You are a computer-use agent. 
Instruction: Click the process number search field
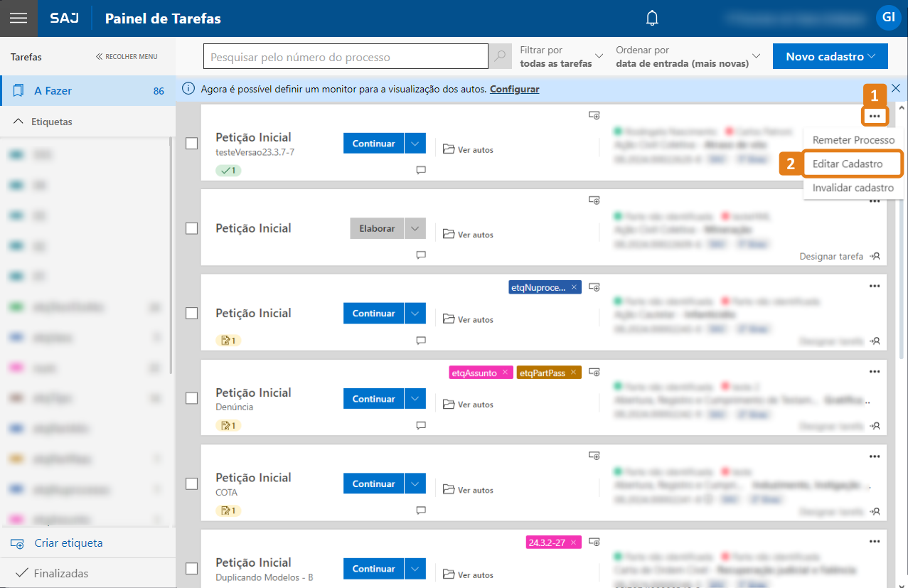coord(345,57)
